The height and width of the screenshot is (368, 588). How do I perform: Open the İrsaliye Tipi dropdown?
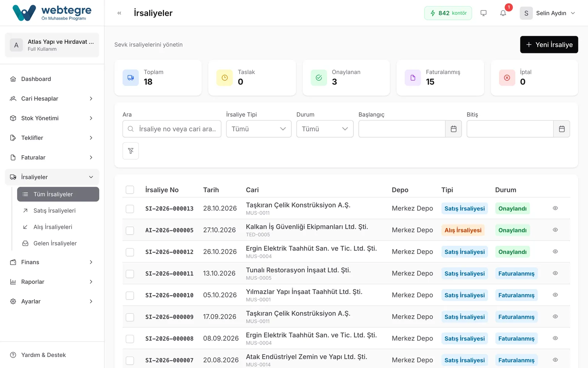[259, 129]
